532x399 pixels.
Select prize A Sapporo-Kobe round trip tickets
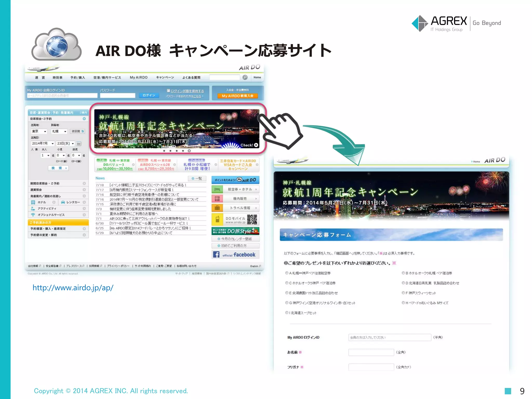(x=287, y=273)
